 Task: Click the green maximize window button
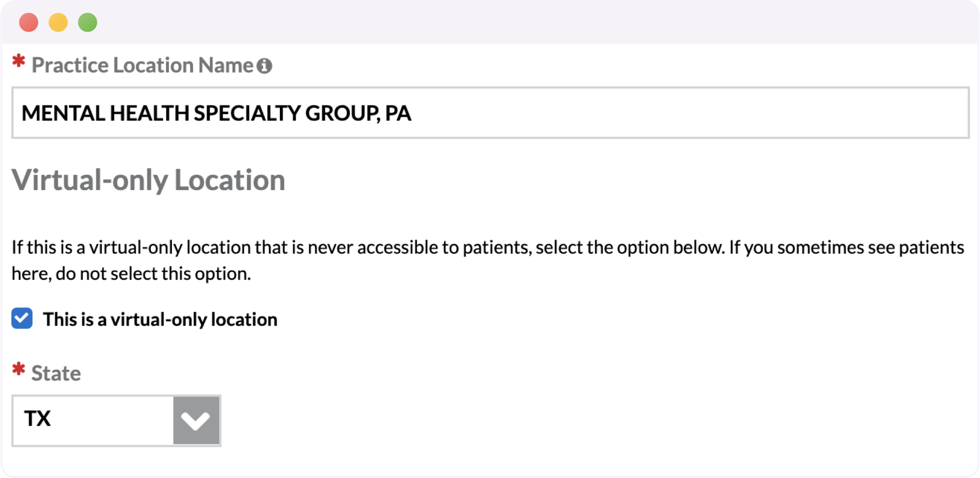tap(88, 23)
